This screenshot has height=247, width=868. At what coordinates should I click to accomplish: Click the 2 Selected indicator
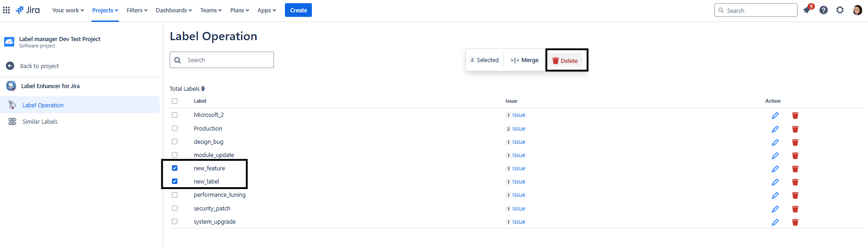pyautogui.click(x=484, y=60)
